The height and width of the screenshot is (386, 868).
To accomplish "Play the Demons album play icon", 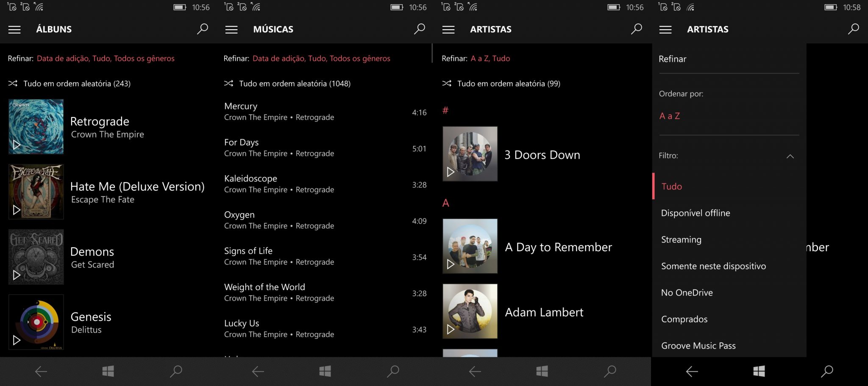I will (x=17, y=275).
